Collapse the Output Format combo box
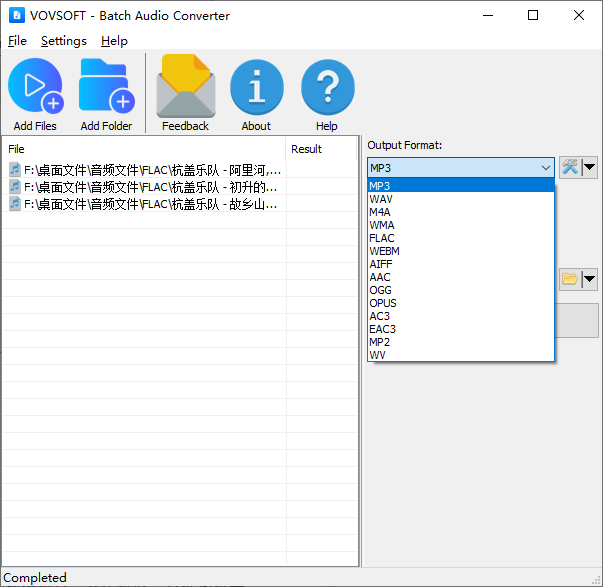 (546, 168)
